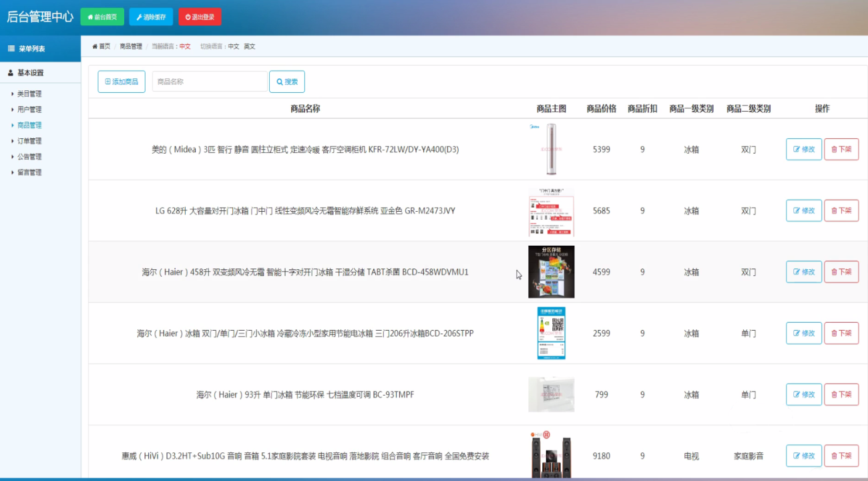Click 修改 for the Midea KFR-72LW row

[804, 150]
